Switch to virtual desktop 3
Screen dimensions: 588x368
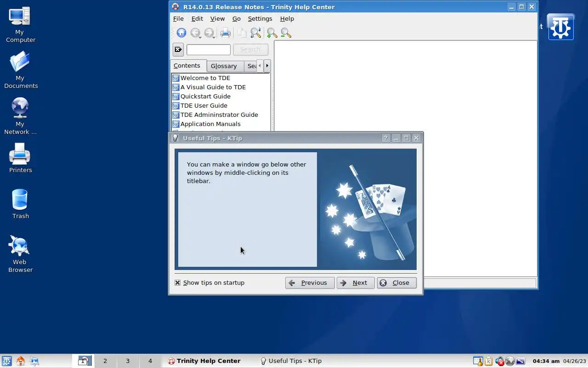click(x=128, y=361)
